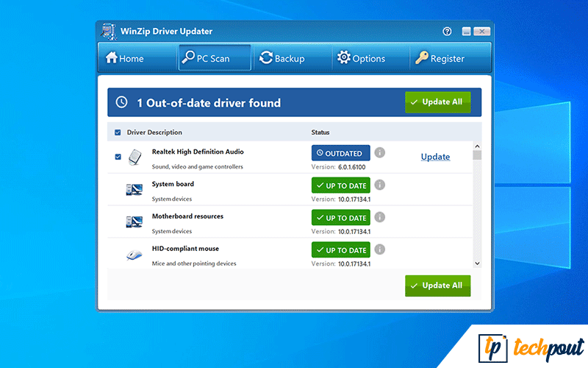The height and width of the screenshot is (368, 588).
Task: Switch to the PC Scan tab
Action: tap(215, 58)
